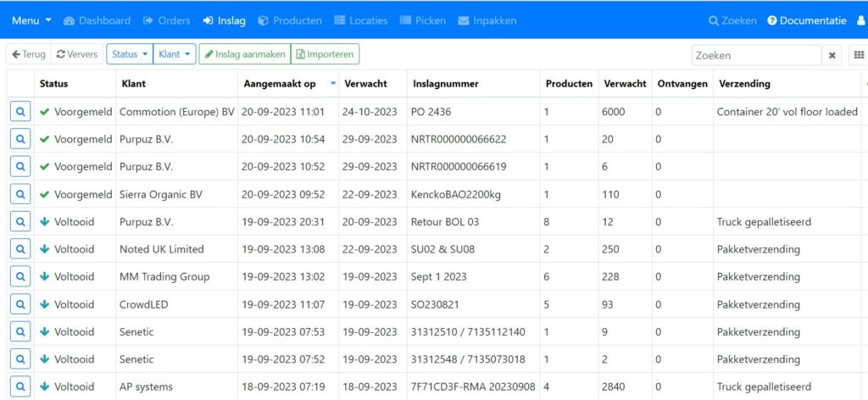Click the magnifier icon for CrowdLED row
Viewport: 868px width, 400px height.
pyautogui.click(x=20, y=304)
